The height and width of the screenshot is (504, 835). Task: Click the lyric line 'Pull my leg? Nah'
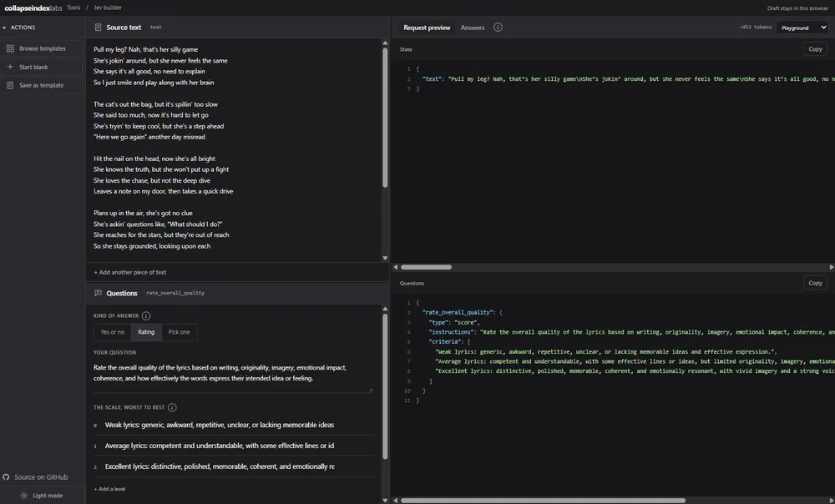[146, 49]
